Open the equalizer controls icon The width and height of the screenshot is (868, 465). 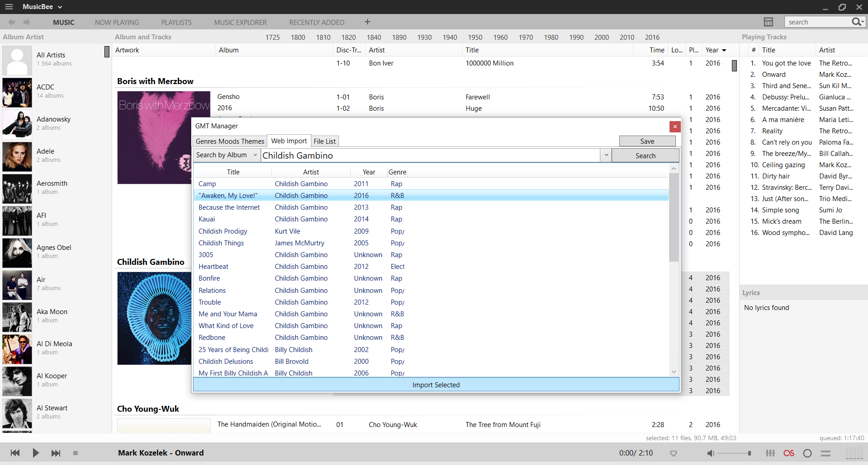770,453
